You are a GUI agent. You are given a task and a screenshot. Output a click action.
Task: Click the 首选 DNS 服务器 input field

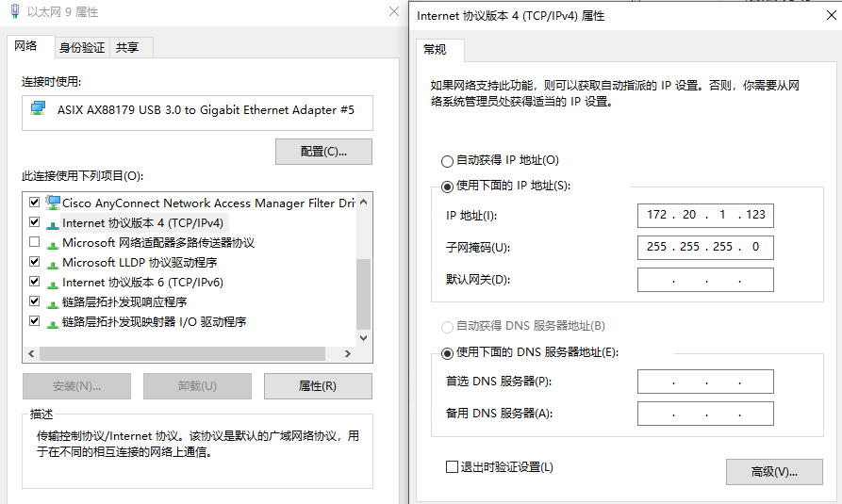[x=705, y=382]
